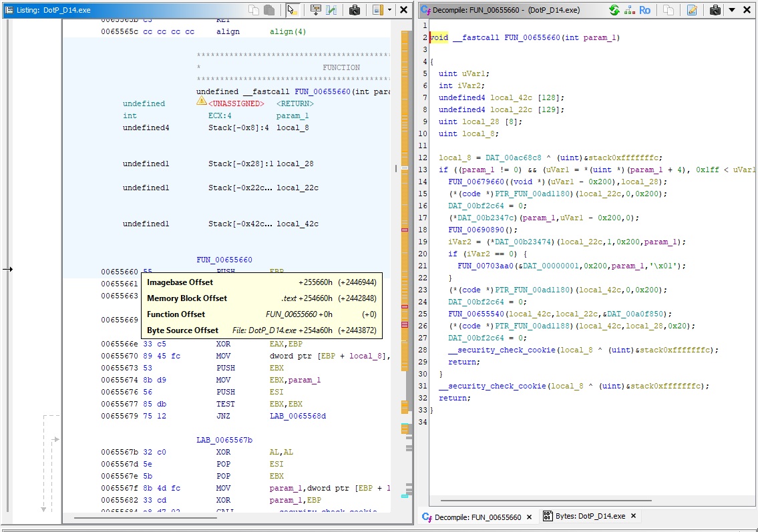Image resolution: width=758 pixels, height=532 pixels.
Task: Click the Listing copy icon
Action: pyautogui.click(x=254, y=10)
